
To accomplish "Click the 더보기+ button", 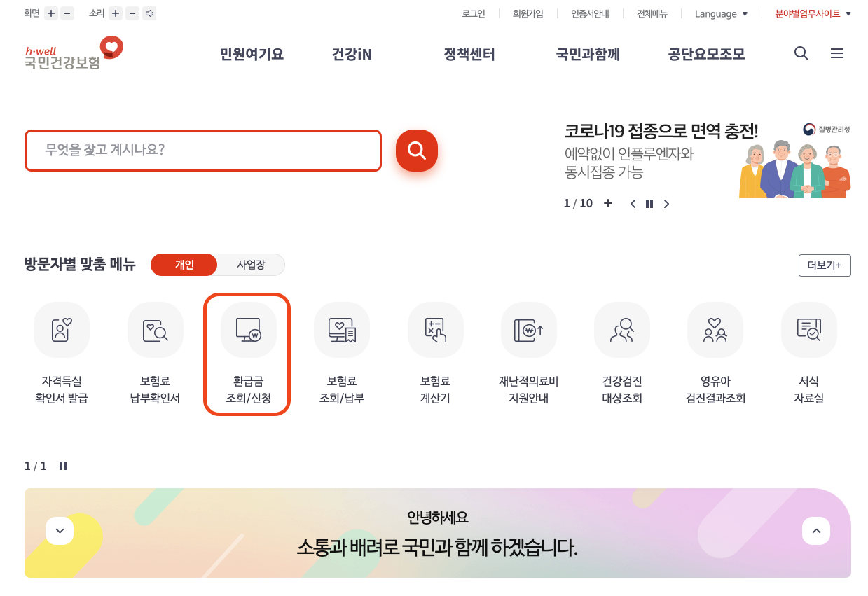I will coord(825,265).
